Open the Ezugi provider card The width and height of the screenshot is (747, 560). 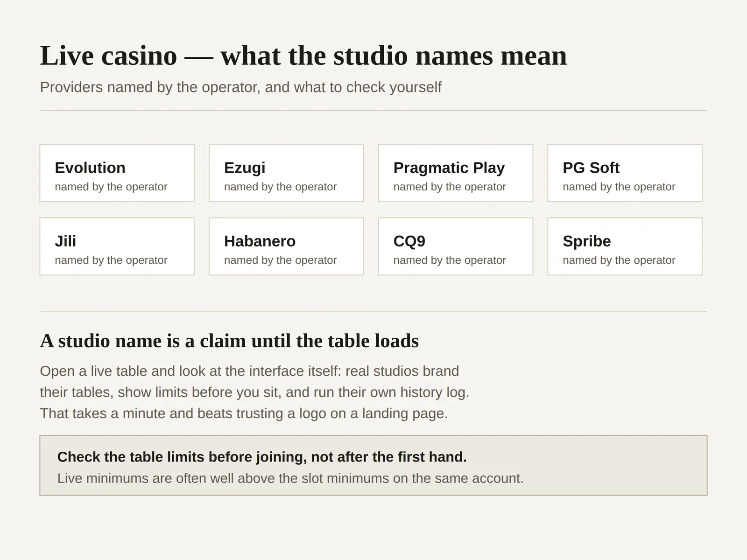pyautogui.click(x=286, y=173)
